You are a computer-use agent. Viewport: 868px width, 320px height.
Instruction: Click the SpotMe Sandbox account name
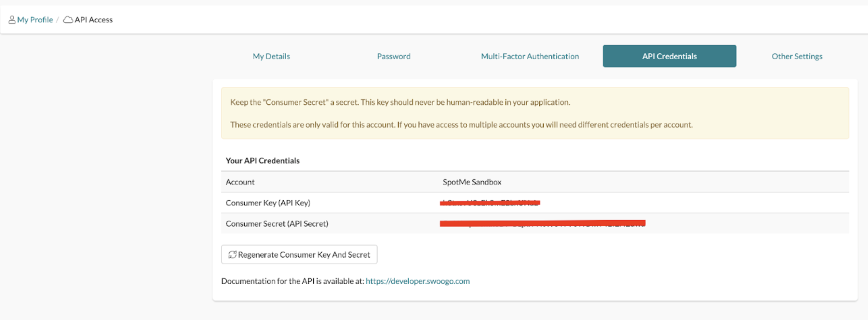(x=472, y=182)
